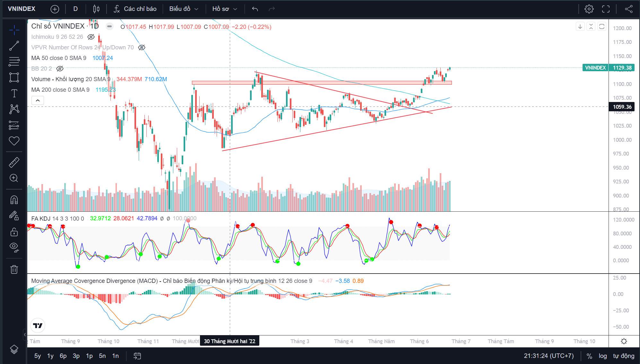
Task: Collapse the indicator legend list
Action: click(x=38, y=101)
